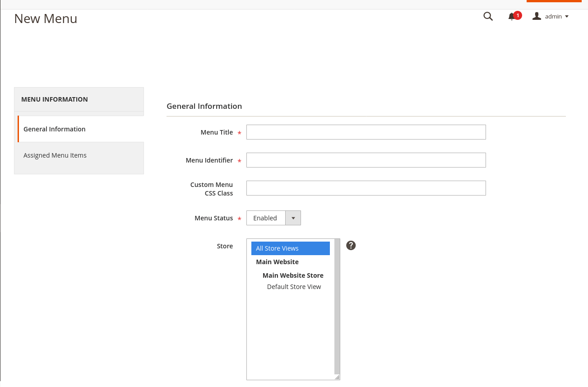Viewport: 588px width, 387px height.
Task: Open the notifications bell icon
Action: click(x=511, y=17)
